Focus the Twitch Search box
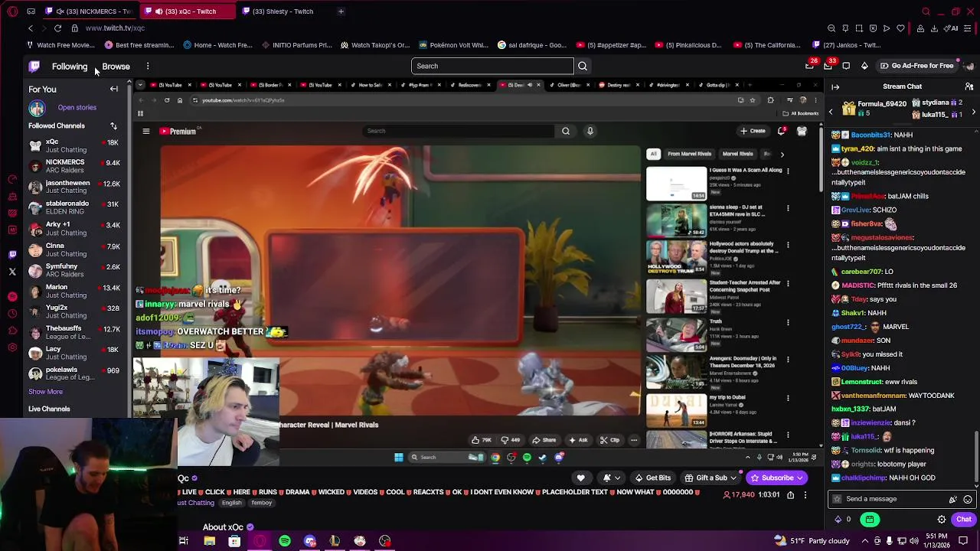 pos(492,66)
